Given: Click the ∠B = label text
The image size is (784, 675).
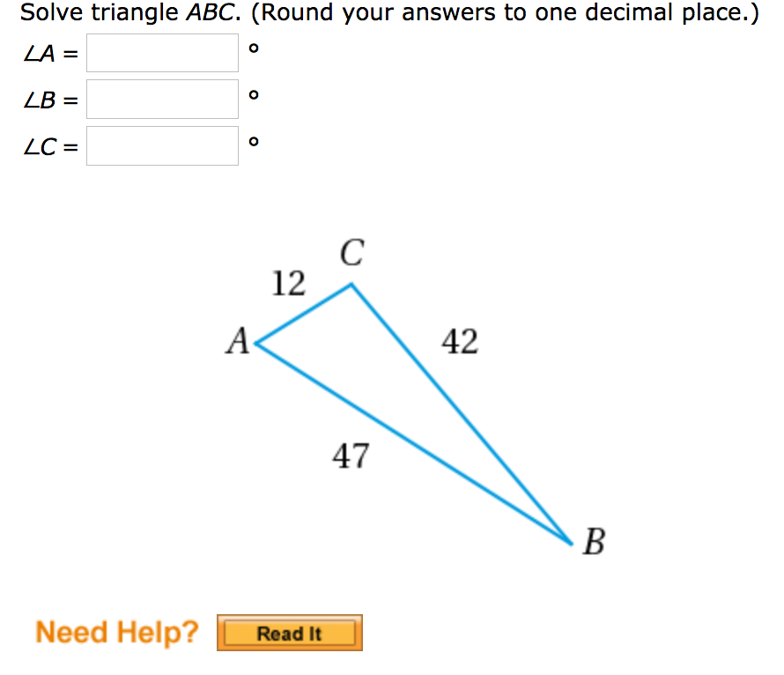Looking at the screenshot, I should 48,99.
